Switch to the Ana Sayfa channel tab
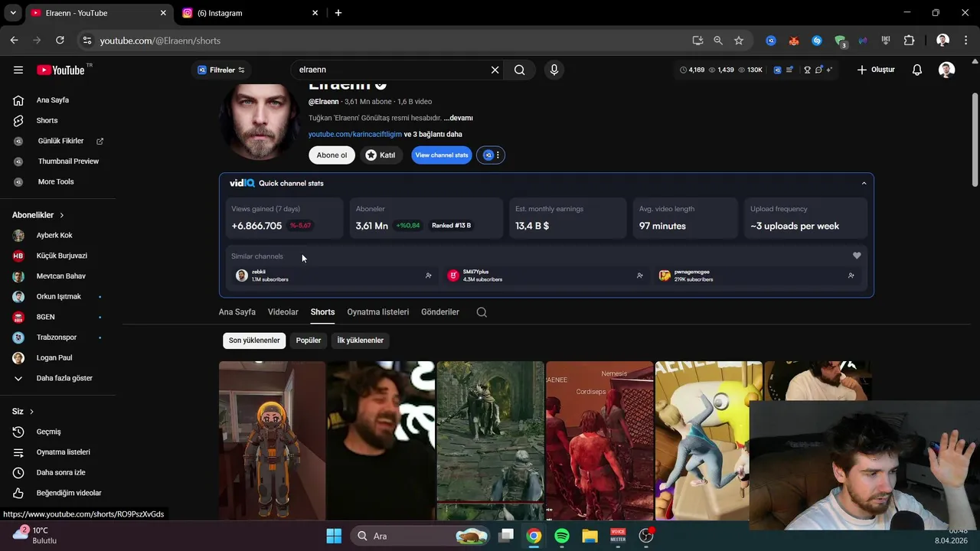Viewport: 980px width, 551px height. 237,312
